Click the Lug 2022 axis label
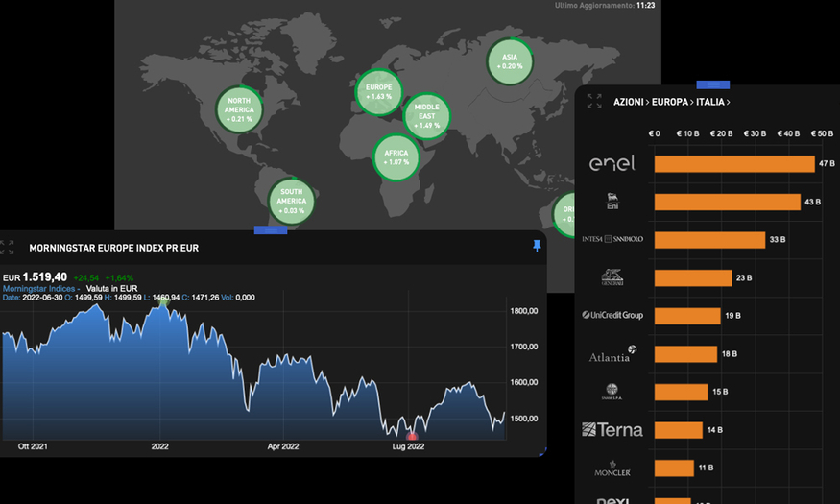Image resolution: width=840 pixels, height=504 pixels. coord(408,446)
